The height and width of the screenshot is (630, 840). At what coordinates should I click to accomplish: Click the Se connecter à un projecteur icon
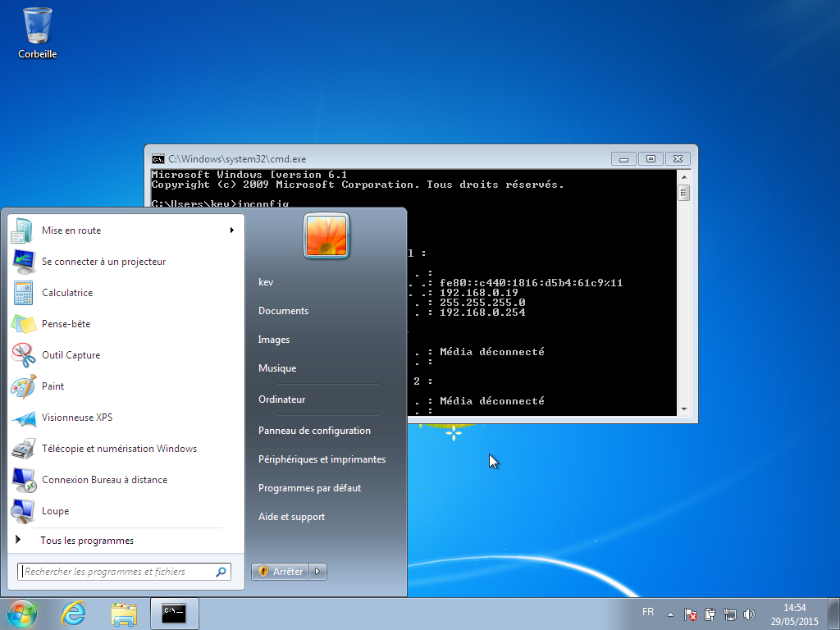point(24,262)
